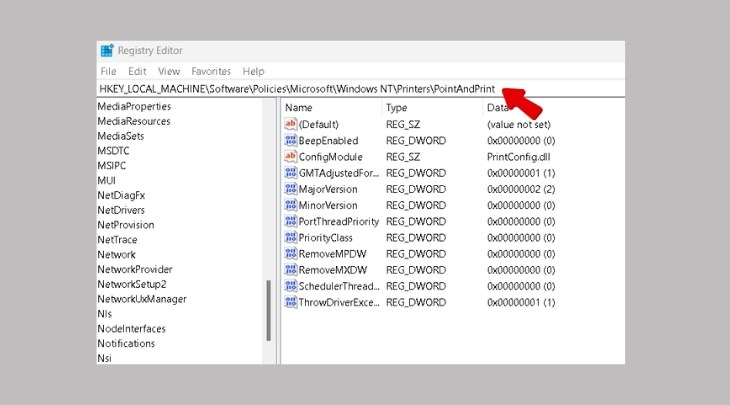Click the PriorityClass DWORD icon
This screenshot has width=730, height=405.
(x=291, y=237)
